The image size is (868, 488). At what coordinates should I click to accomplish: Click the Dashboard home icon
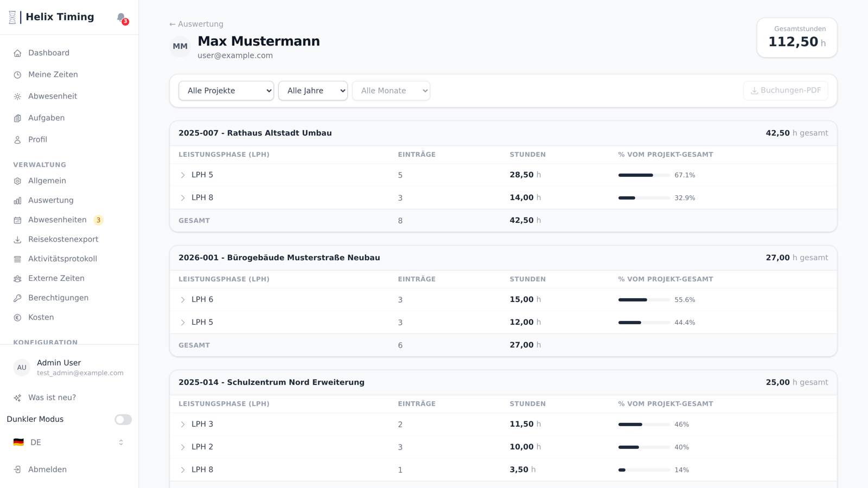tap(17, 53)
